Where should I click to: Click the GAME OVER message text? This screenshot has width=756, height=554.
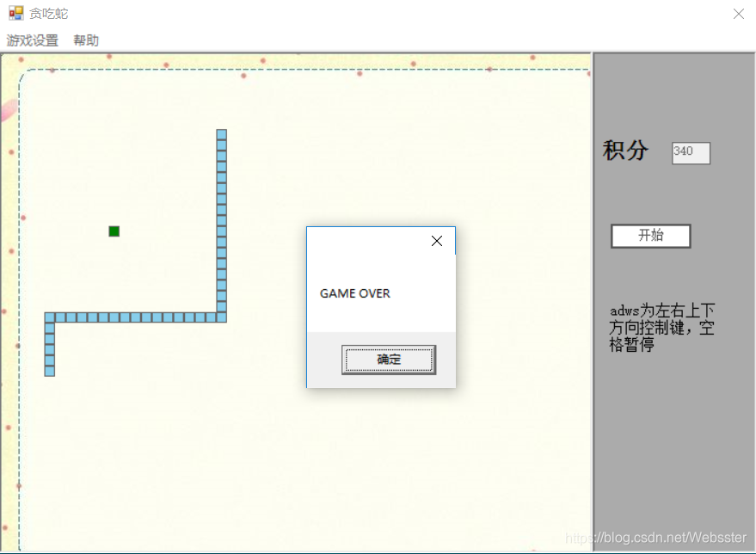[354, 293]
